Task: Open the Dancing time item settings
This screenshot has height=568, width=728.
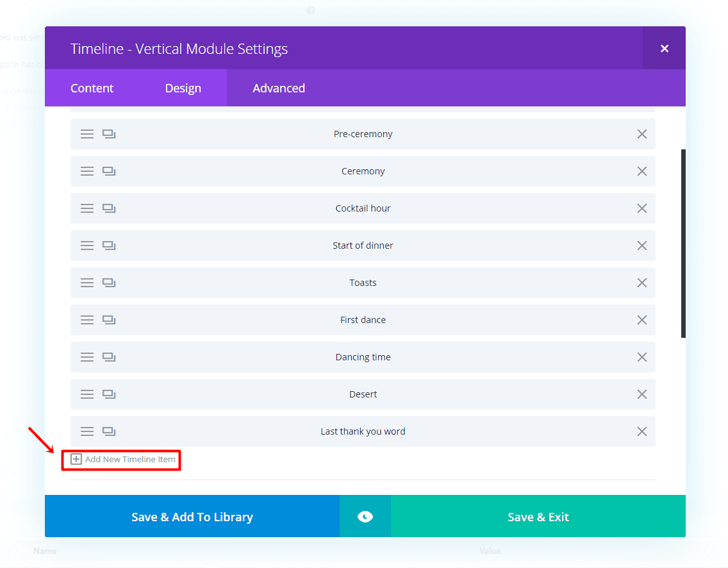Action: 363,357
